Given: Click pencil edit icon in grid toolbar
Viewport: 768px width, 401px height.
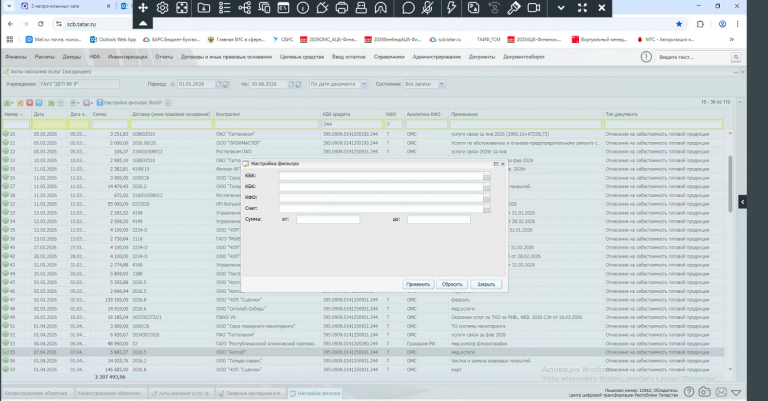Looking at the screenshot, I should point(20,102).
